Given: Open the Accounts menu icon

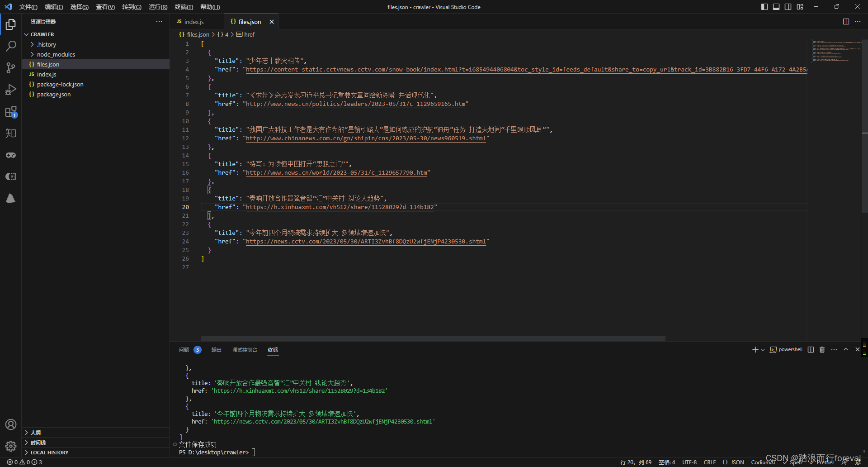Looking at the screenshot, I should click(11, 424).
